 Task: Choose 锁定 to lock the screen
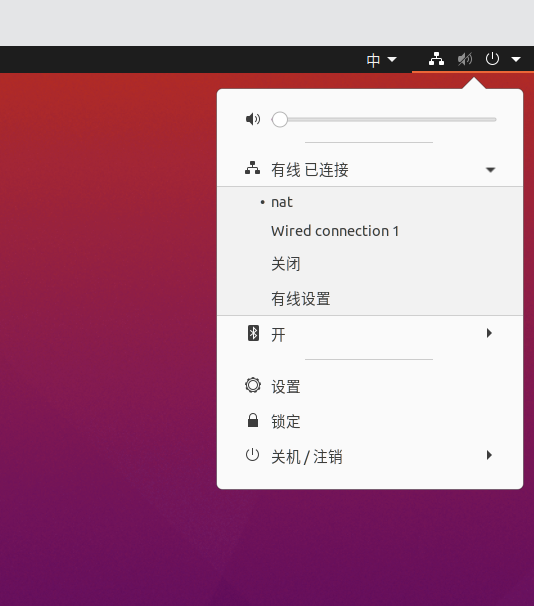pyautogui.click(x=370, y=421)
